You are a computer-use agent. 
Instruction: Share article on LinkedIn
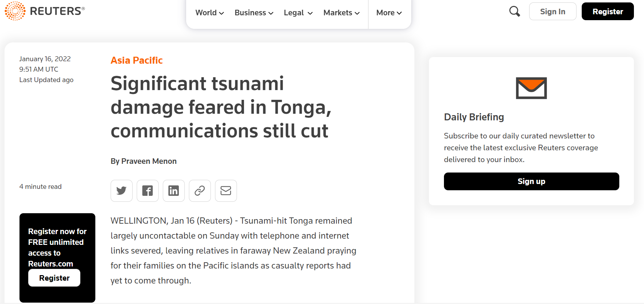[x=174, y=191]
